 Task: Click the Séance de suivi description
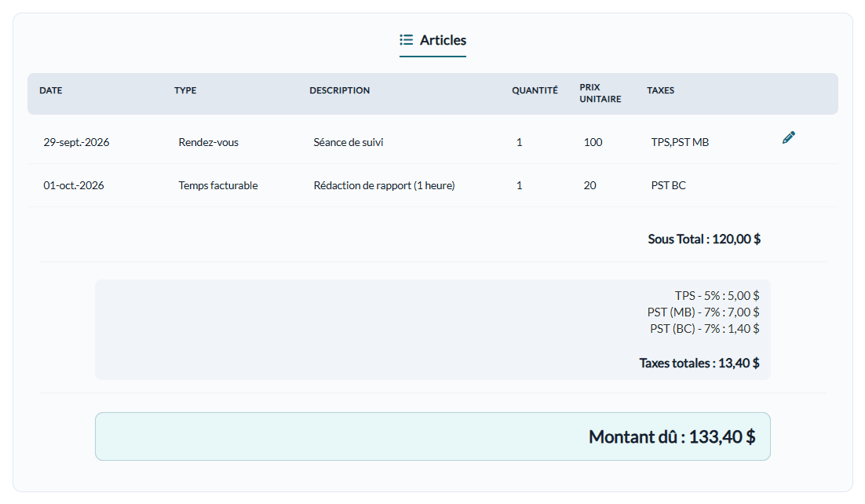(x=348, y=142)
